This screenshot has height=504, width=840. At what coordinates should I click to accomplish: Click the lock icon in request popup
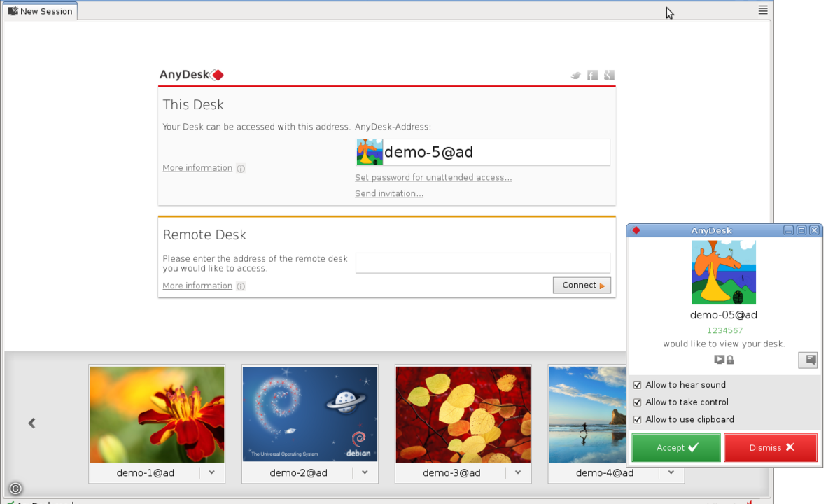point(730,360)
